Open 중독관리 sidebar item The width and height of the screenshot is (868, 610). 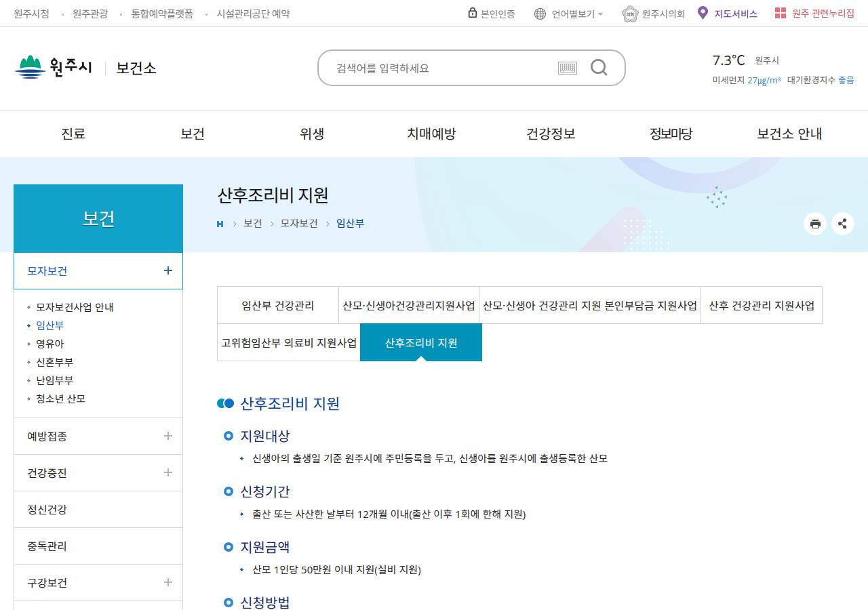tap(98, 546)
